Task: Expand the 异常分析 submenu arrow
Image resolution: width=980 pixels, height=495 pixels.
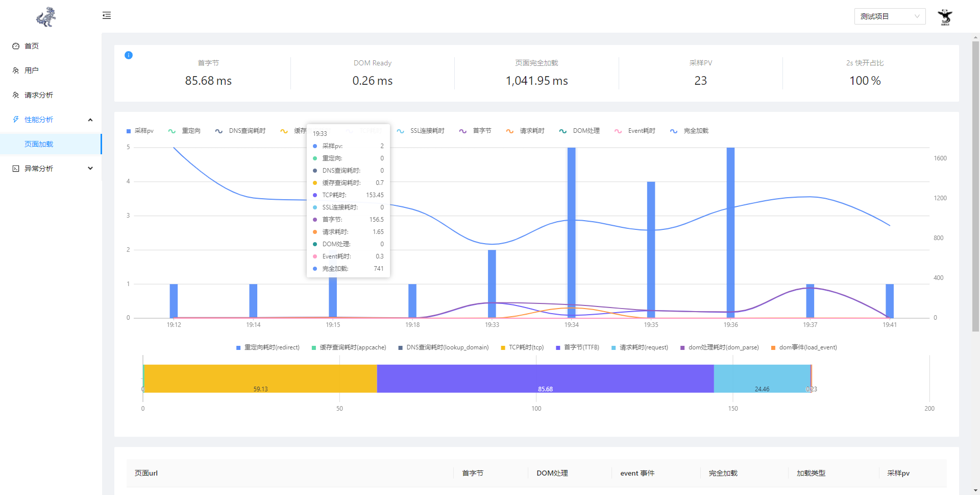Action: pos(90,169)
